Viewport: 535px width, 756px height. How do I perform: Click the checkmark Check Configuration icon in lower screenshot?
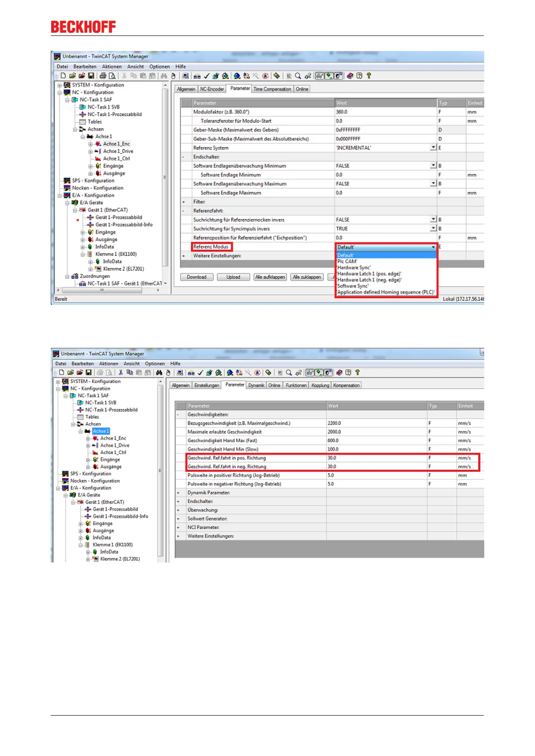tap(200, 373)
